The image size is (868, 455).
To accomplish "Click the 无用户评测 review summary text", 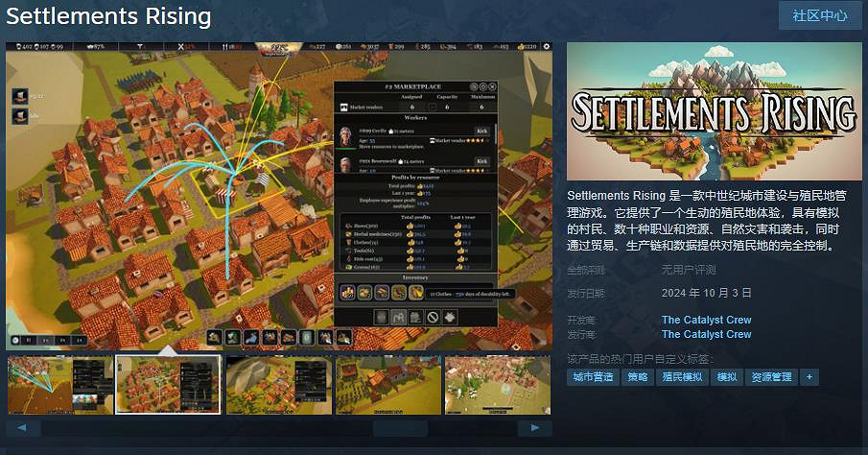I will pyautogui.click(x=689, y=270).
